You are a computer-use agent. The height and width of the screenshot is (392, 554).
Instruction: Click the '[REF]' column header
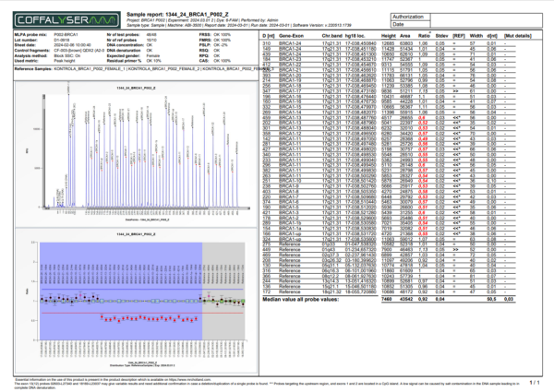(459, 36)
